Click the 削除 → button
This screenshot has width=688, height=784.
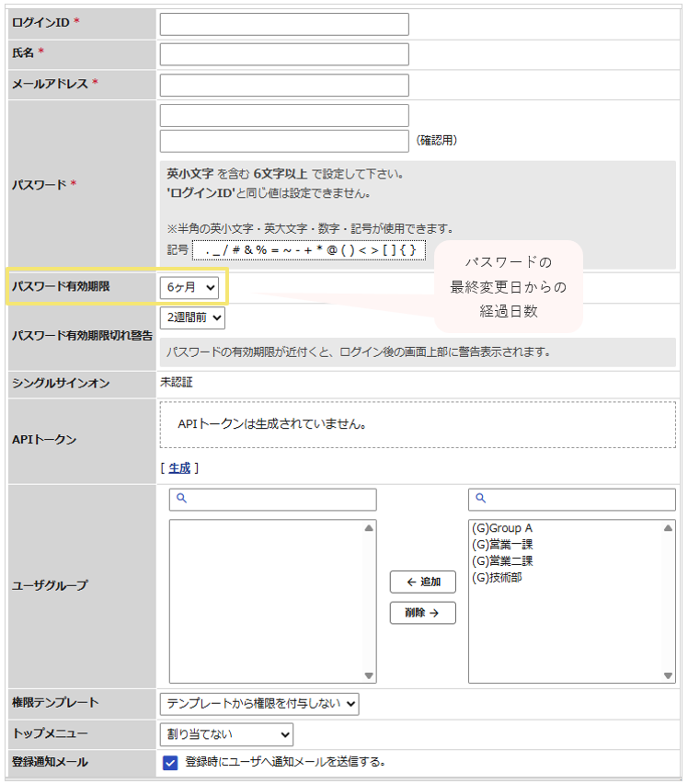tap(423, 613)
